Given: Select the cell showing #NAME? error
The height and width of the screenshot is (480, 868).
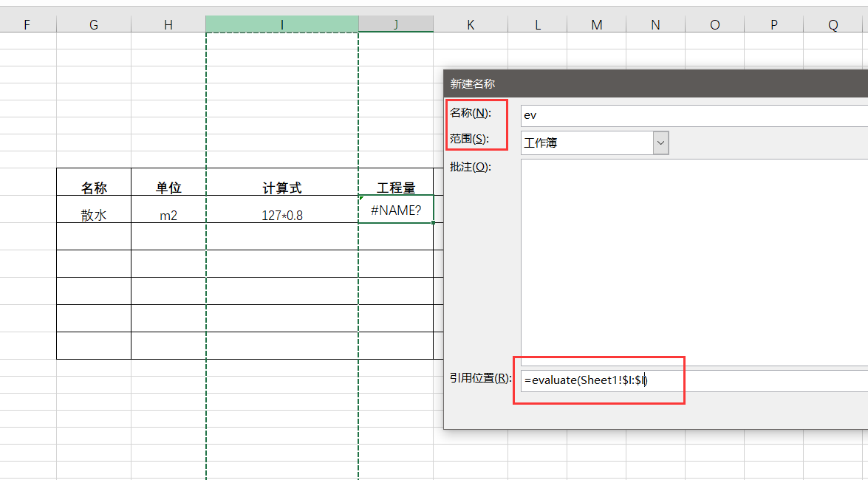Looking at the screenshot, I should click(396, 210).
